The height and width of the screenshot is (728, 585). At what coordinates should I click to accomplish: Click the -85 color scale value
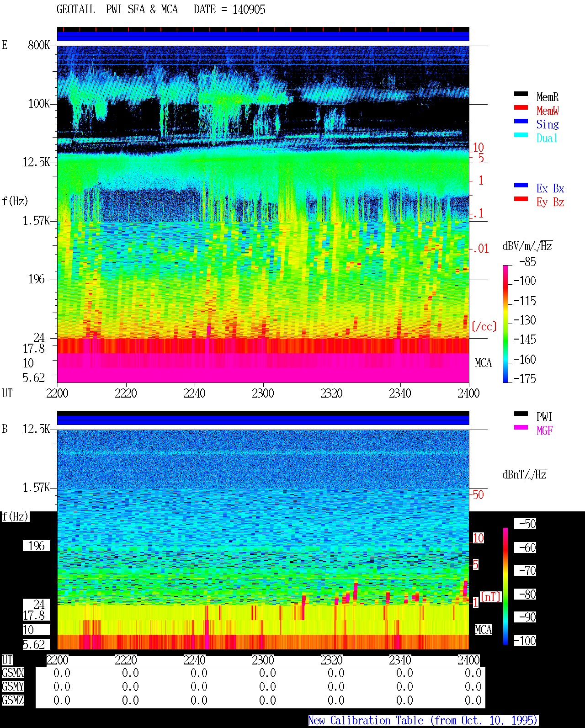[527, 262]
